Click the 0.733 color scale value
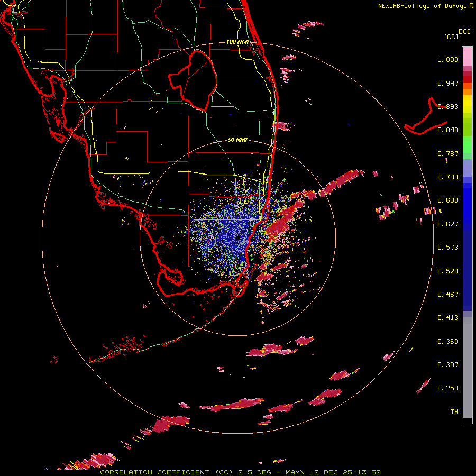Screen dimensions: 476x476 click(448, 177)
